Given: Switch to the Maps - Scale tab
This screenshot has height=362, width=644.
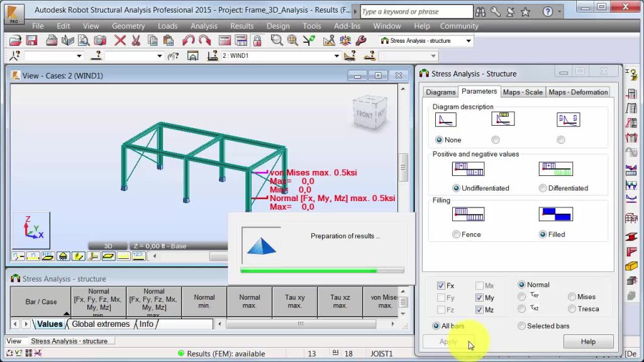Looking at the screenshot, I should 523,92.
